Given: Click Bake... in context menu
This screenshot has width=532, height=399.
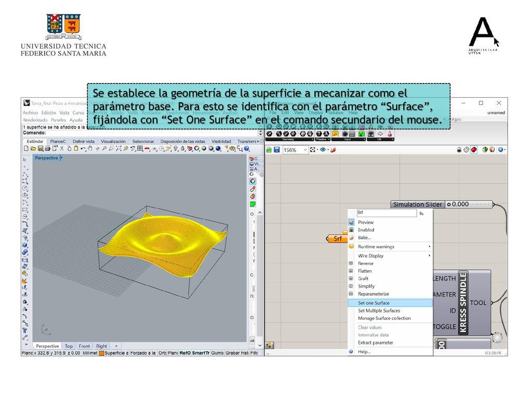Looking at the screenshot, I should [390, 237].
